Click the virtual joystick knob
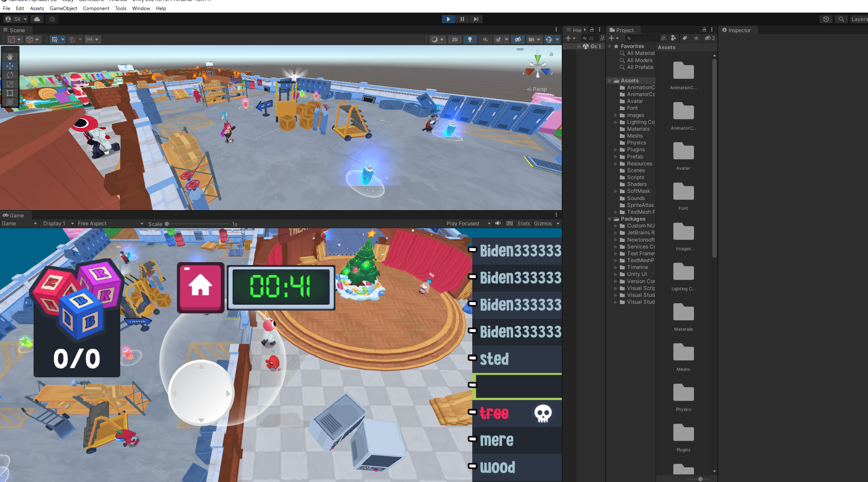 [201, 392]
